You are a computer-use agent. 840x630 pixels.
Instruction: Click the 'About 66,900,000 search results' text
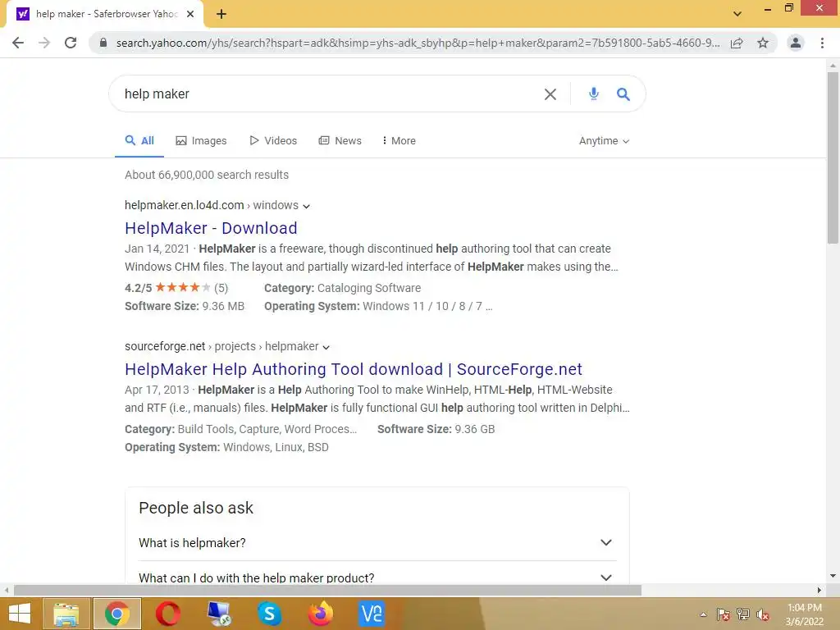click(207, 175)
